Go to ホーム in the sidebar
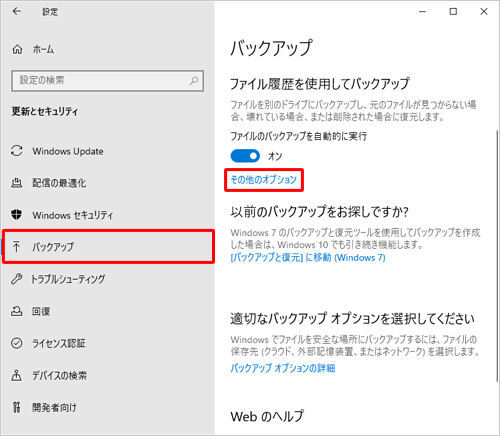The image size is (500, 436). 107,49
